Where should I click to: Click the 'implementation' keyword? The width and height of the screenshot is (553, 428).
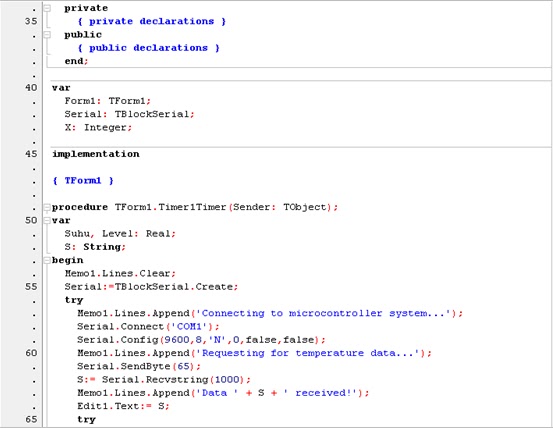click(x=96, y=154)
